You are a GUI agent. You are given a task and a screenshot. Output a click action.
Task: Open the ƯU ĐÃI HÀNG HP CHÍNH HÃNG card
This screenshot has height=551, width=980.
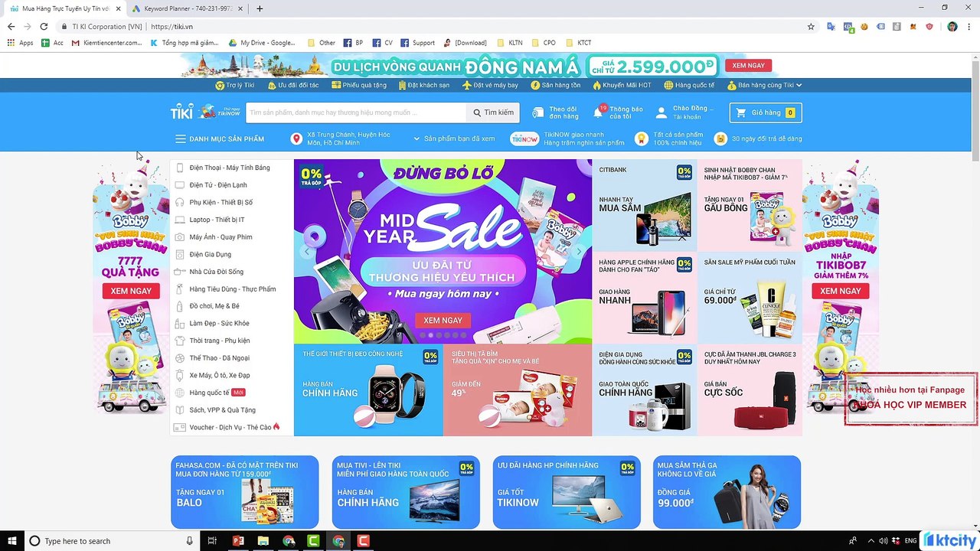pos(567,492)
